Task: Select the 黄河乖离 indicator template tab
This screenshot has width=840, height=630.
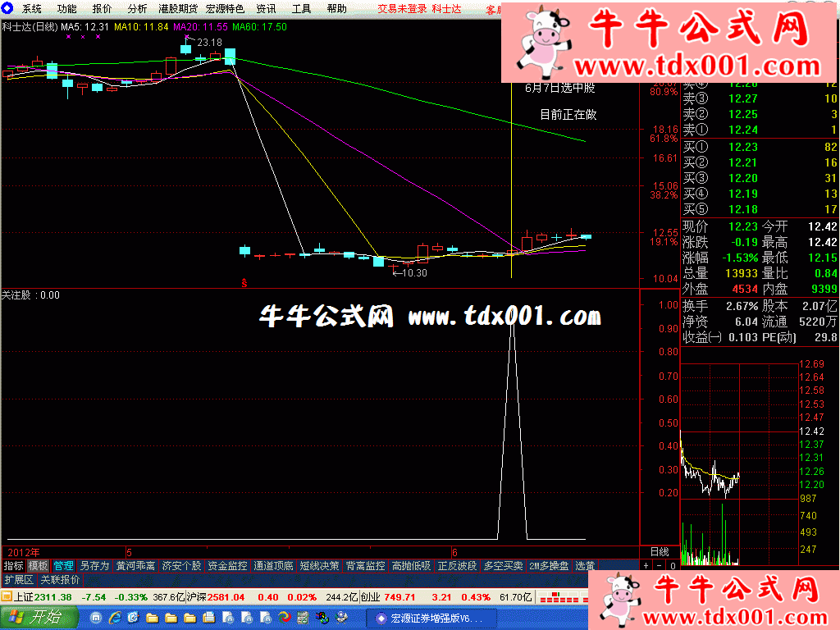Action: (x=135, y=566)
